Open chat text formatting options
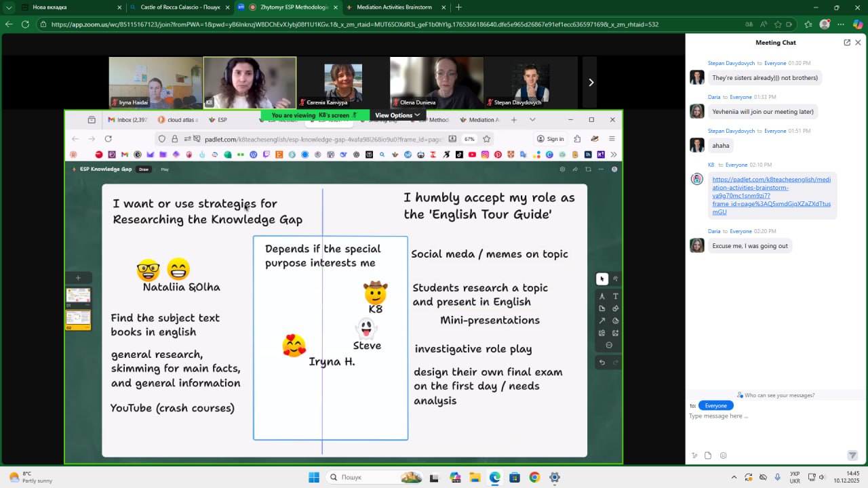The height and width of the screenshot is (488, 868). pyautogui.click(x=694, y=455)
